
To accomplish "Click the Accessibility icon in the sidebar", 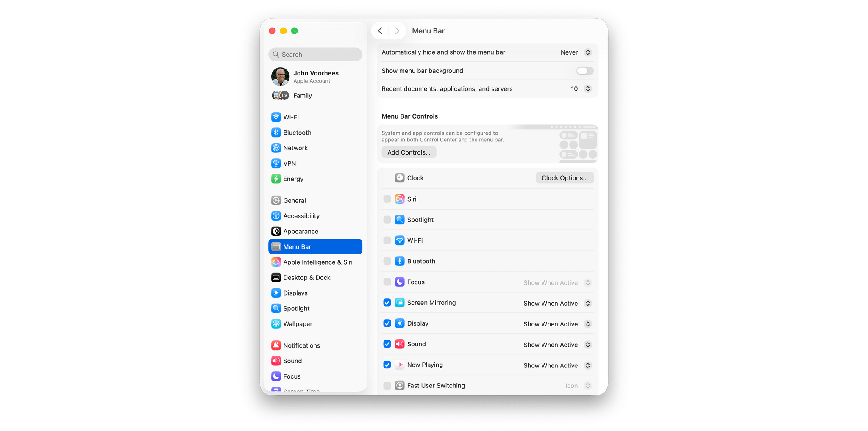I will [x=276, y=216].
